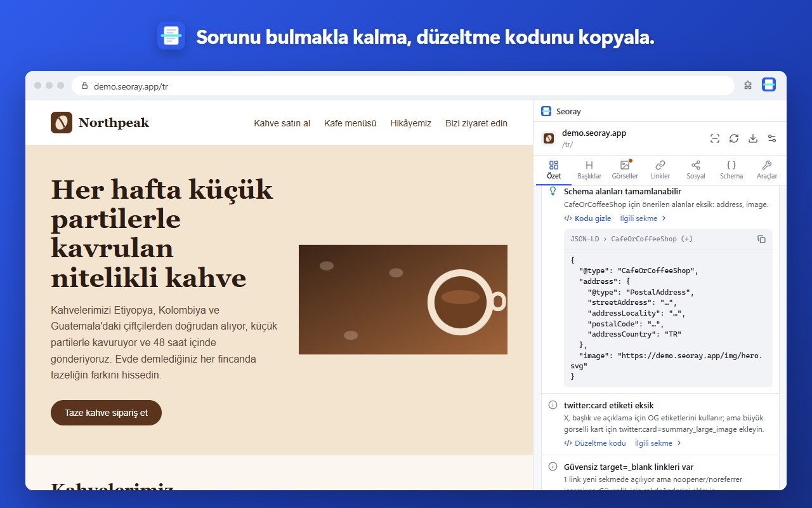This screenshot has height=508, width=812.
Task: Click the Schema alanları tamamlanabilir heading
Action: pyautogui.click(x=623, y=191)
